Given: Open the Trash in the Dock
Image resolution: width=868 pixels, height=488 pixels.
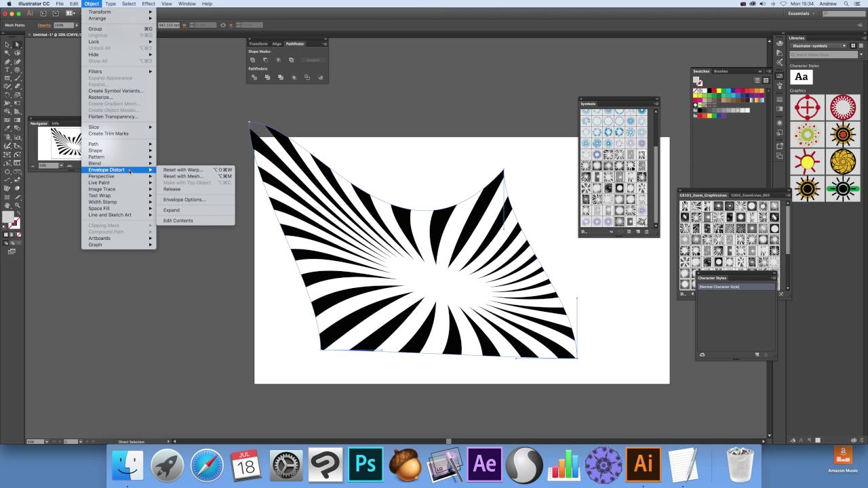Looking at the screenshot, I should [x=739, y=465].
